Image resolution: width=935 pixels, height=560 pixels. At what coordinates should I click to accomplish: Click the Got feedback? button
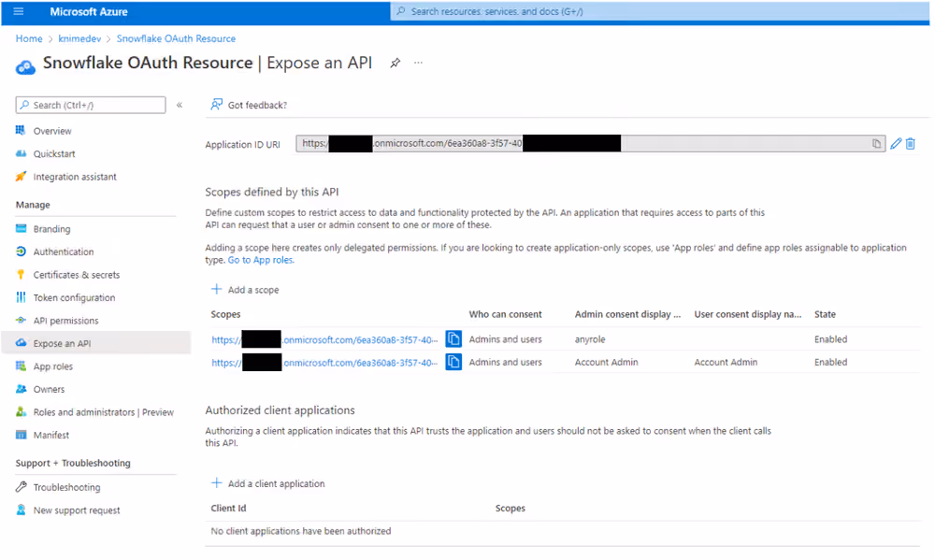tap(249, 105)
